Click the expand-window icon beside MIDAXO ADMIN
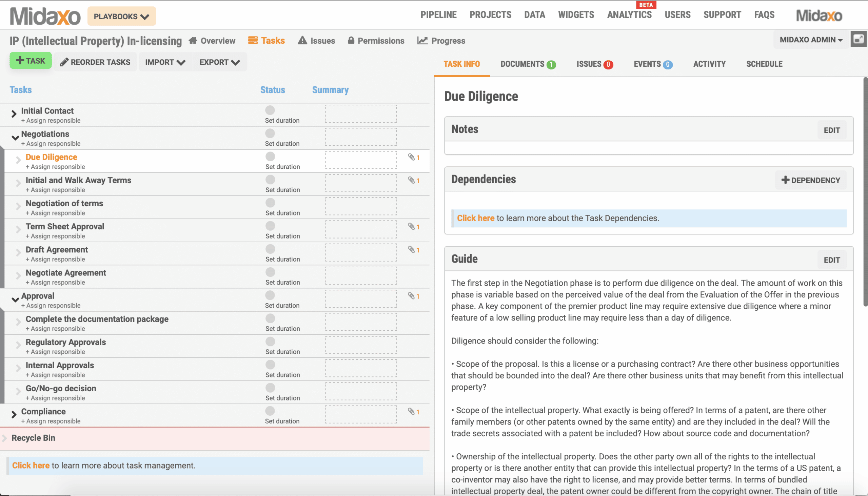This screenshot has width=868, height=496. tap(858, 39)
